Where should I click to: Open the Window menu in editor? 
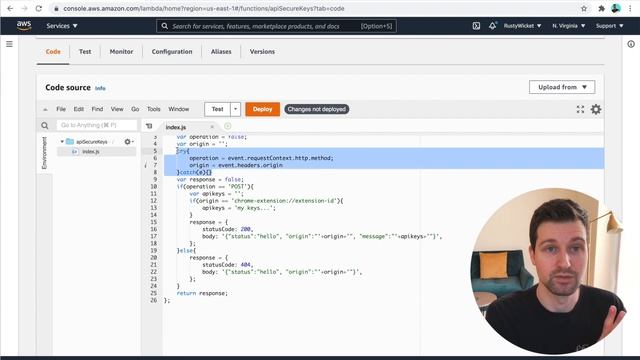coord(179,109)
